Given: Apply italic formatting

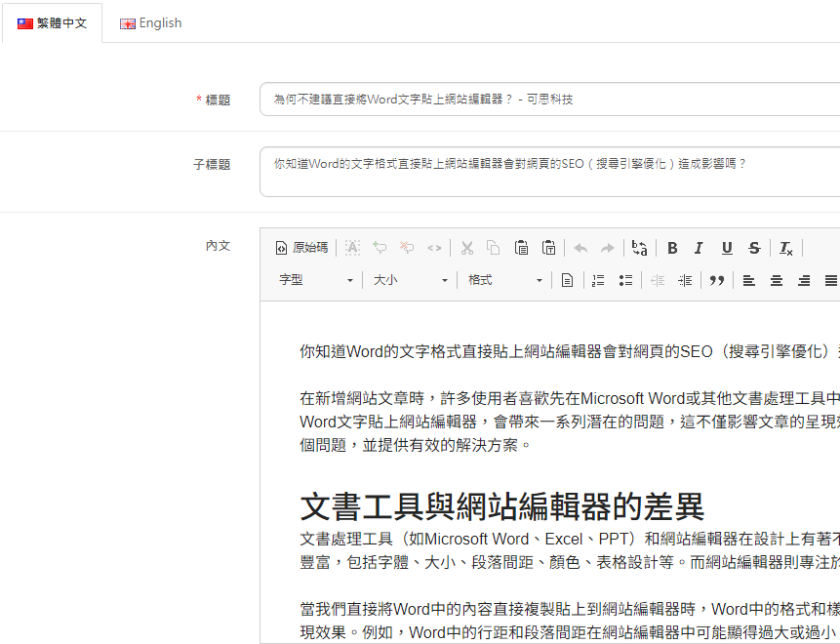Looking at the screenshot, I should point(700,247).
